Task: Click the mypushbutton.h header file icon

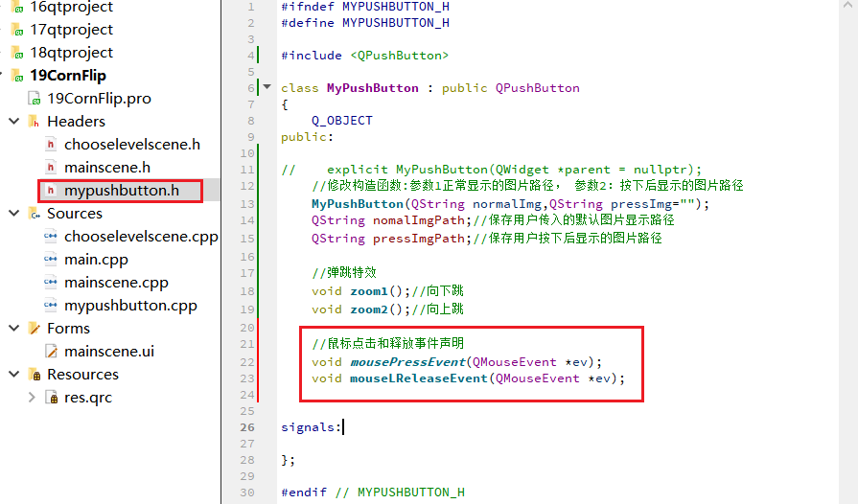Action: 51,191
